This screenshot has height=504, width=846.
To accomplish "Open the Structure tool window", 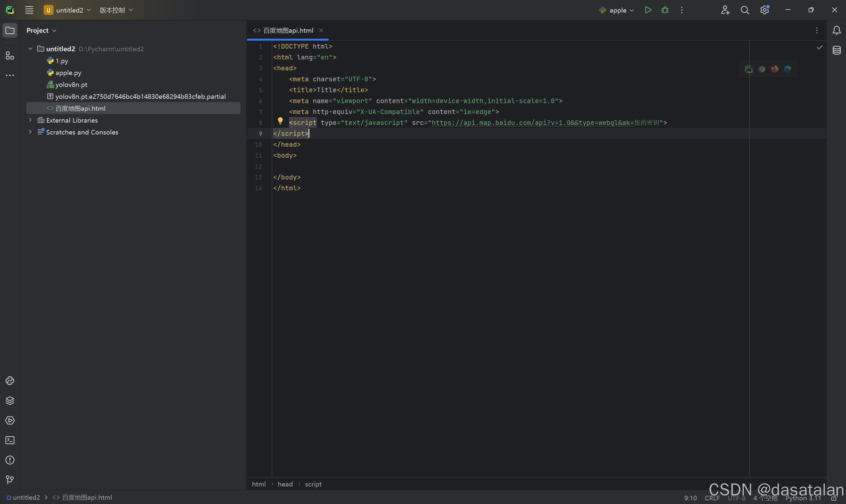I will pos(10,56).
